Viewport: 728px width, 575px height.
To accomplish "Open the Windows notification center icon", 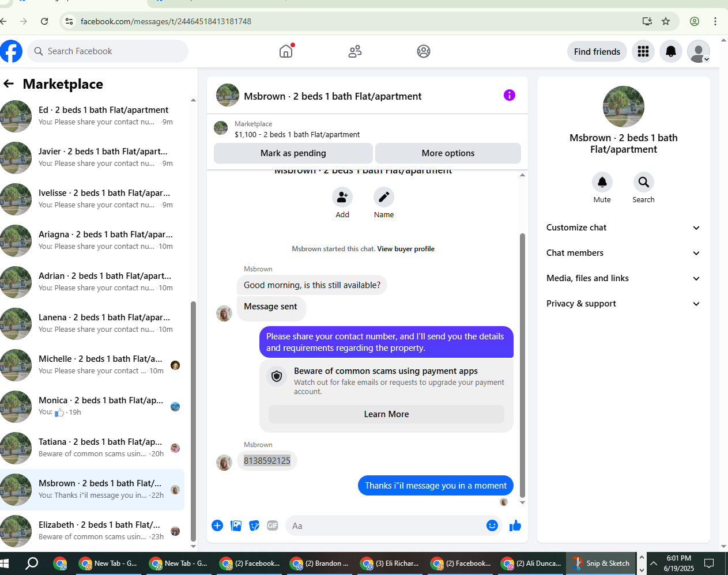I will [710, 563].
